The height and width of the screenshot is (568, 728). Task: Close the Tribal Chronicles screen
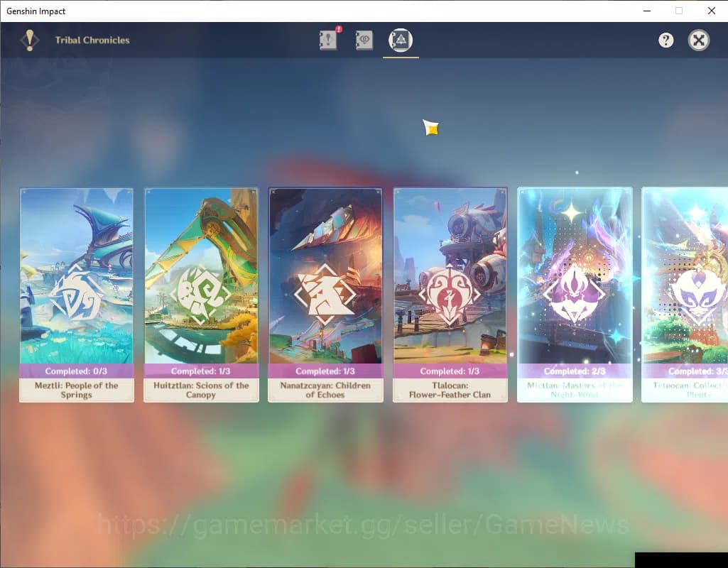(x=698, y=40)
